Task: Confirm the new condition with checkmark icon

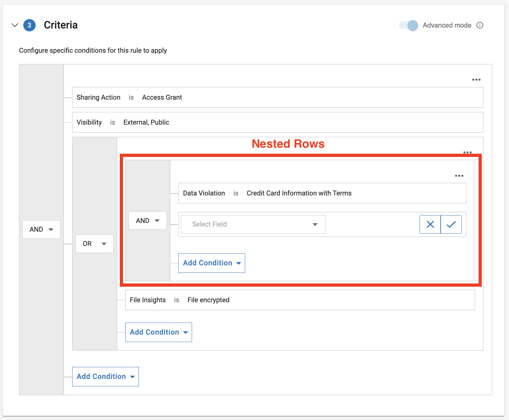Action: (451, 224)
